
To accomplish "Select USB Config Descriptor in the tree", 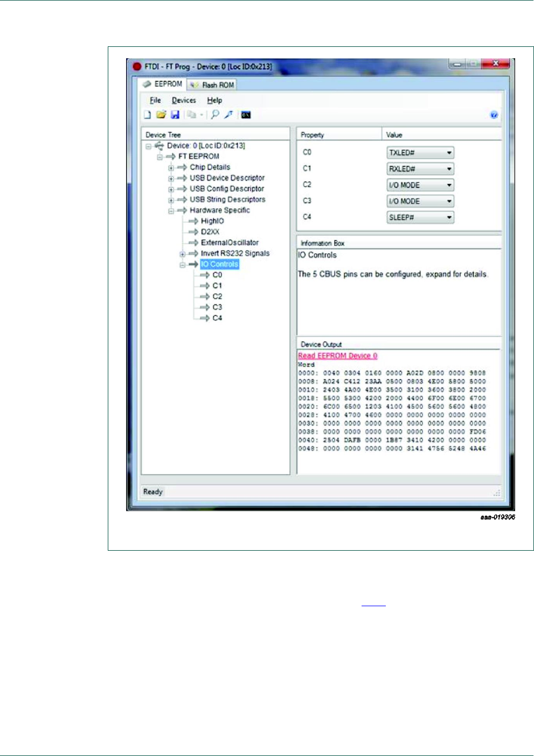I will point(227,189).
